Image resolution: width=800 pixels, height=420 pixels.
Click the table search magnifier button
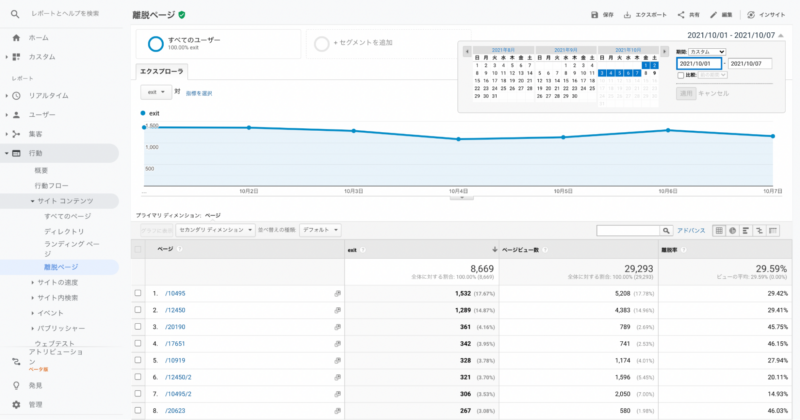pos(666,231)
